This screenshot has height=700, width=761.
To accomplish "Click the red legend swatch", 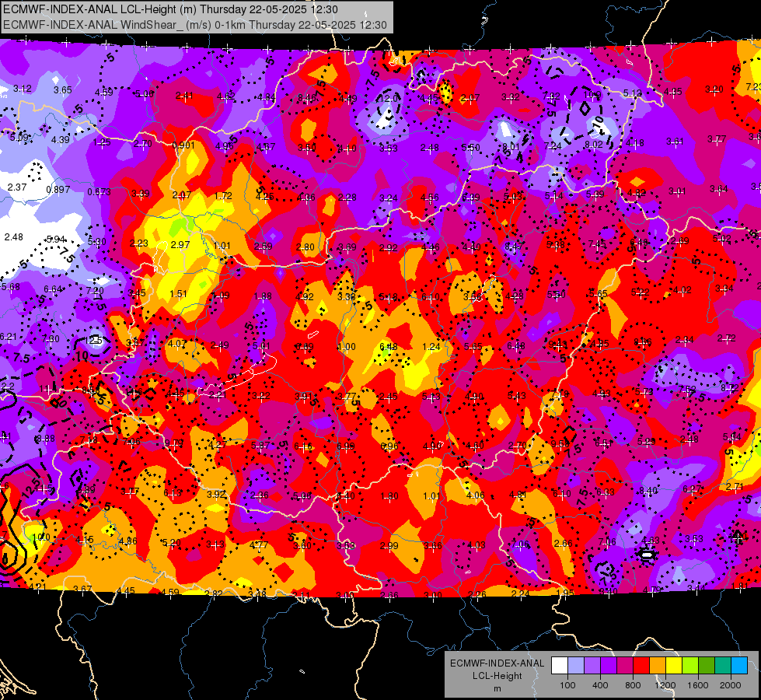I will coord(641,666).
